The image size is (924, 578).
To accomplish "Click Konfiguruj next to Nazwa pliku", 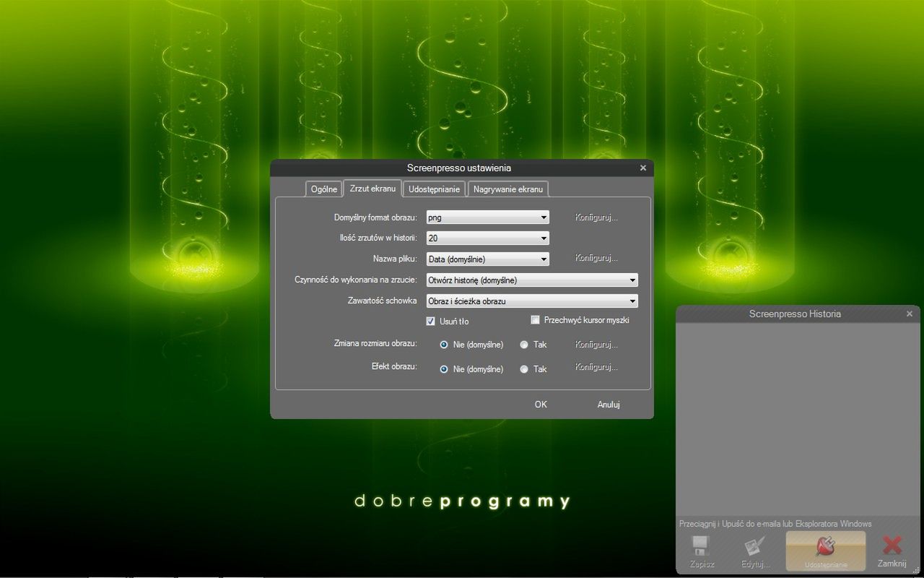I will click(x=596, y=258).
